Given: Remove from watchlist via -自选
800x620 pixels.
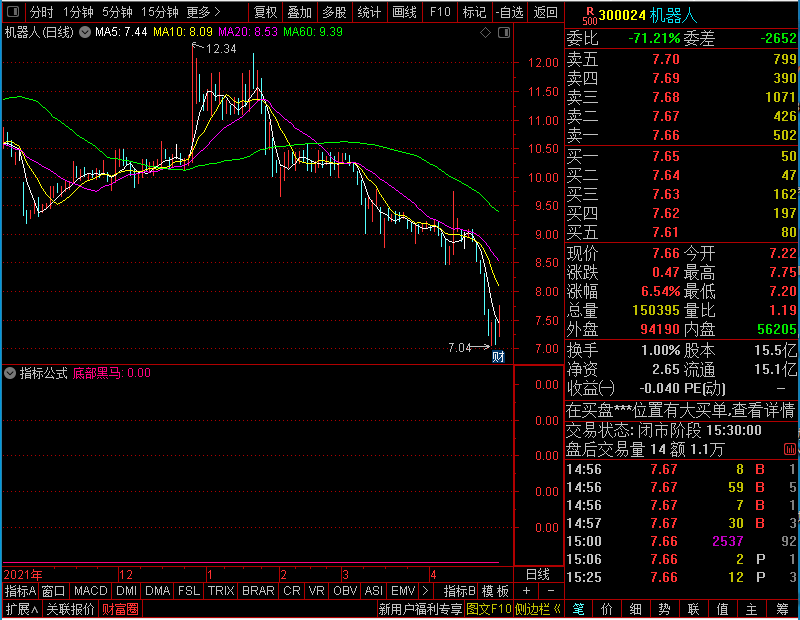Looking at the screenshot, I should [510, 12].
